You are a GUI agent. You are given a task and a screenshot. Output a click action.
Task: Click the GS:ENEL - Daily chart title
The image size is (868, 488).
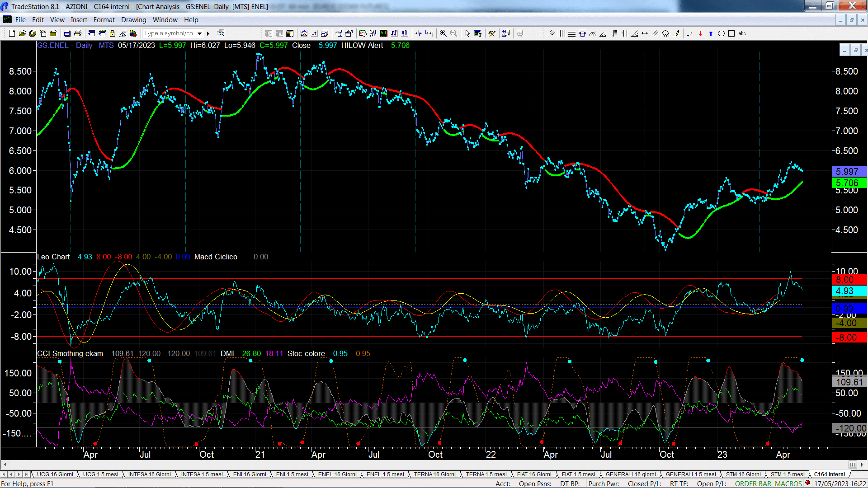pyautogui.click(x=65, y=45)
